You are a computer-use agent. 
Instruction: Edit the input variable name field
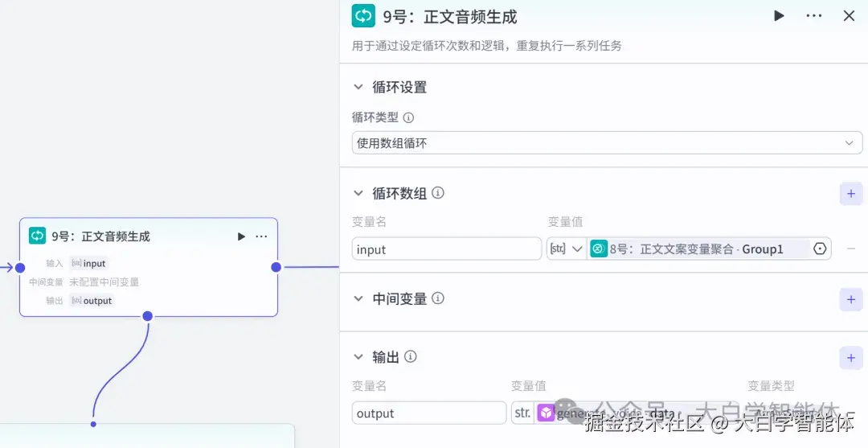pyautogui.click(x=447, y=249)
